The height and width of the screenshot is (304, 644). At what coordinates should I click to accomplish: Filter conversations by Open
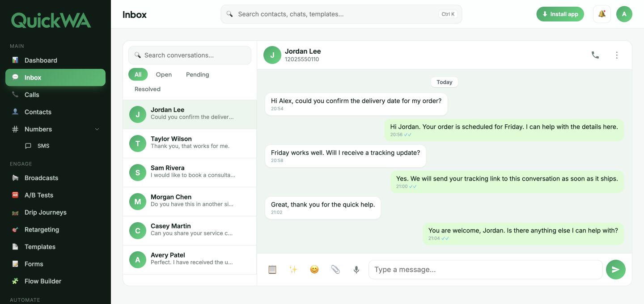coord(164,75)
